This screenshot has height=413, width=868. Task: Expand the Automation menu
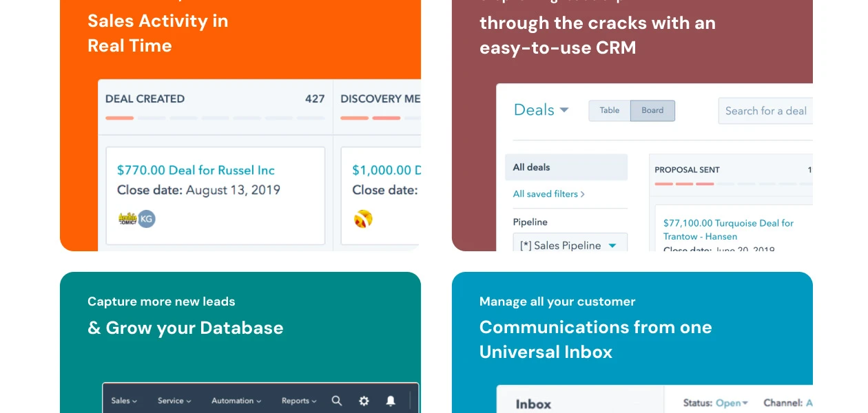[236, 401]
